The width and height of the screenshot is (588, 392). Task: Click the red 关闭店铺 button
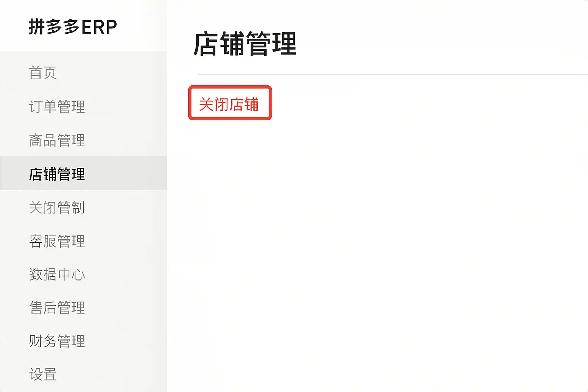tap(230, 103)
